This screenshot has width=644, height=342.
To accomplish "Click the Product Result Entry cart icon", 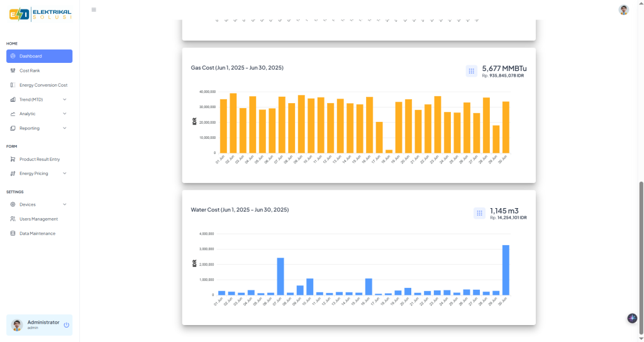I will tap(13, 159).
